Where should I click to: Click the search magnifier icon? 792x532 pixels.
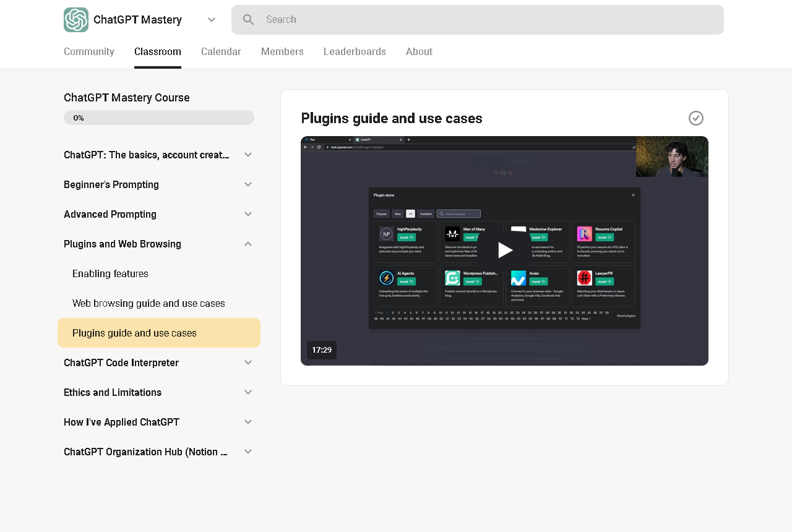click(x=249, y=20)
